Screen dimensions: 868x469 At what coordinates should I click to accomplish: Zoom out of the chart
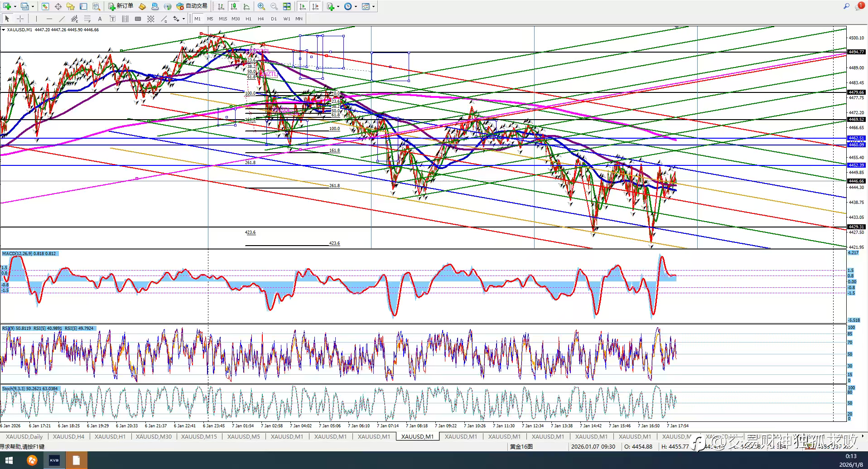tap(274, 6)
